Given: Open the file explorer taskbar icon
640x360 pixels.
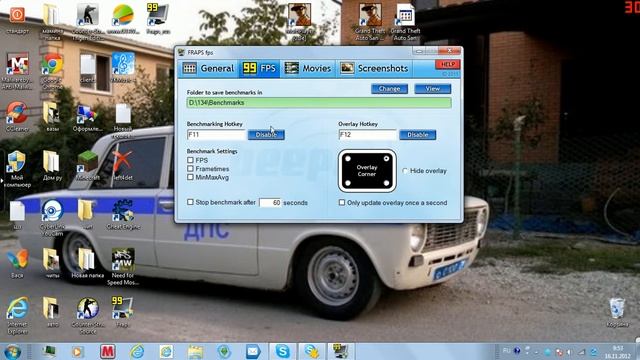Looking at the screenshot, I should (x=195, y=351).
